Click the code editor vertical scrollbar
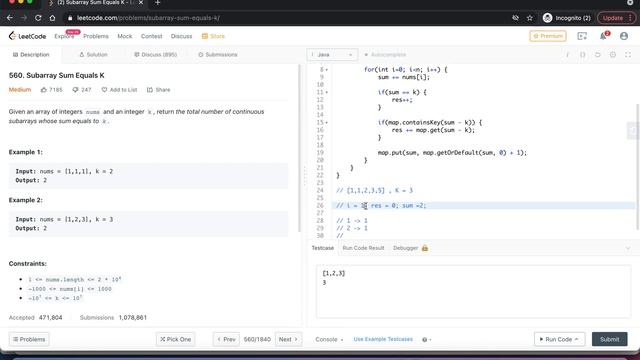Image resolution: width=640 pixels, height=360 pixels. tap(637, 167)
